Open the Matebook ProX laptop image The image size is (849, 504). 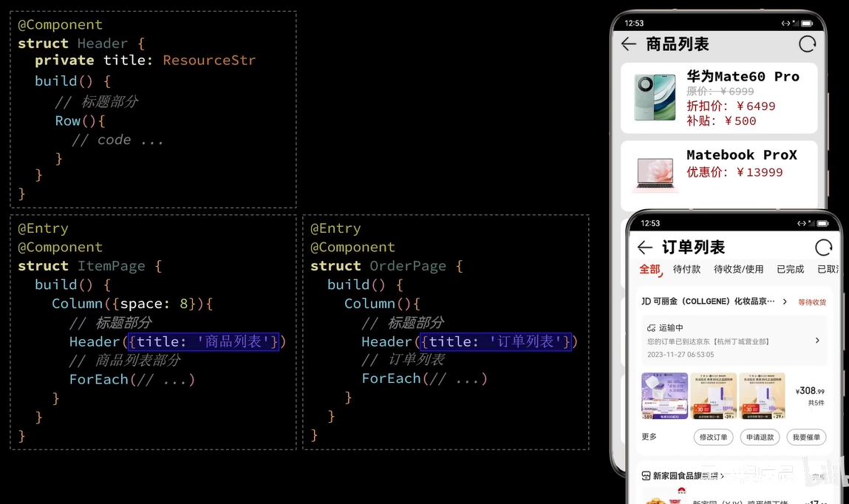tap(655, 175)
